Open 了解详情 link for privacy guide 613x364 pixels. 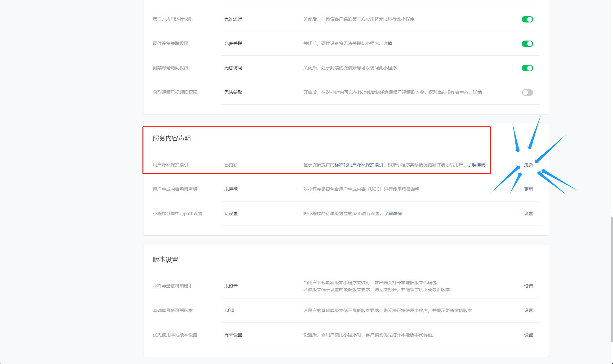(476, 165)
